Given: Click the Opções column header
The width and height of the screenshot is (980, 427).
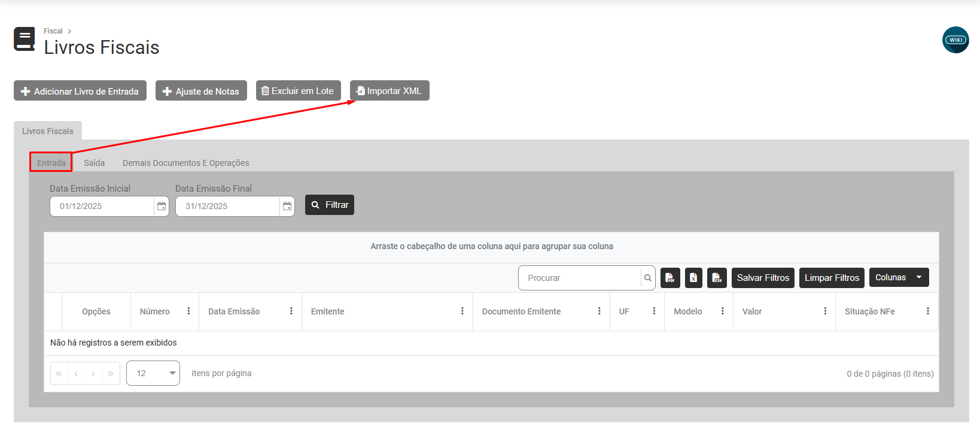Looking at the screenshot, I should pos(96,311).
